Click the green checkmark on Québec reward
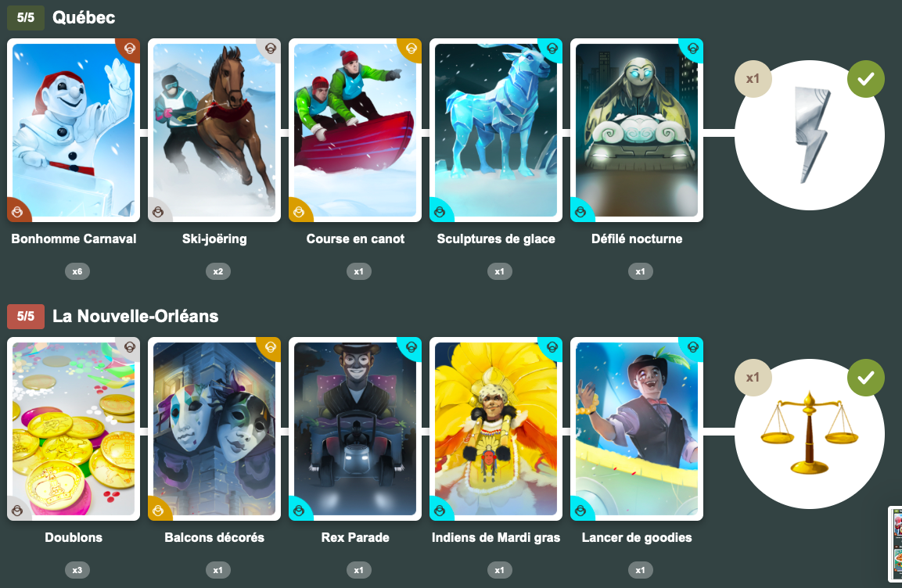Image resolution: width=902 pixels, height=588 pixels. (x=866, y=79)
